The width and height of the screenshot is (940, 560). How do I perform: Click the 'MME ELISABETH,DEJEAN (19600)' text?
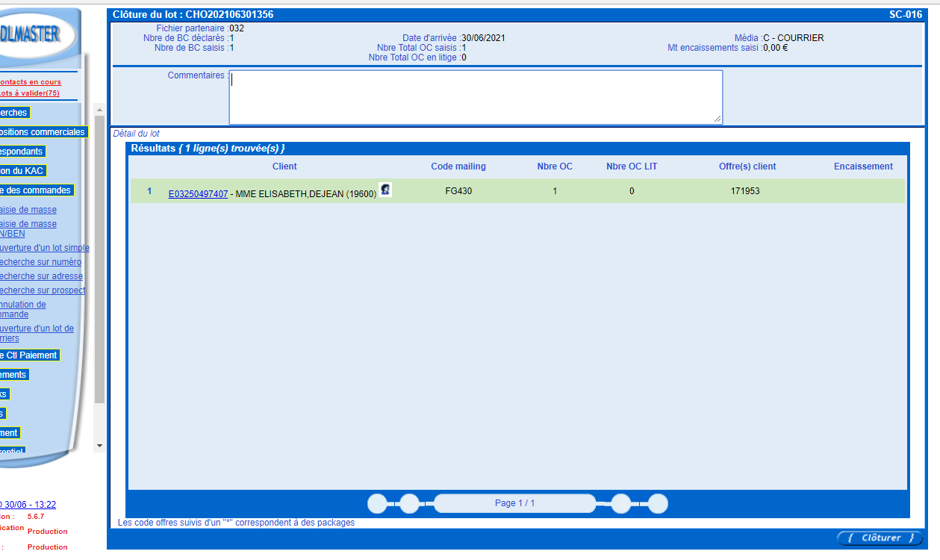pos(305,194)
